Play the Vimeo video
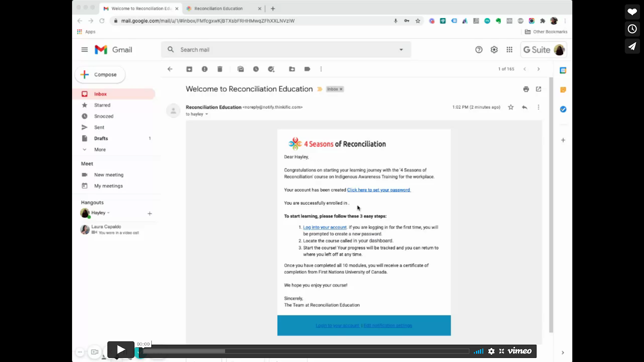Image resolution: width=644 pixels, height=362 pixels. point(121,350)
